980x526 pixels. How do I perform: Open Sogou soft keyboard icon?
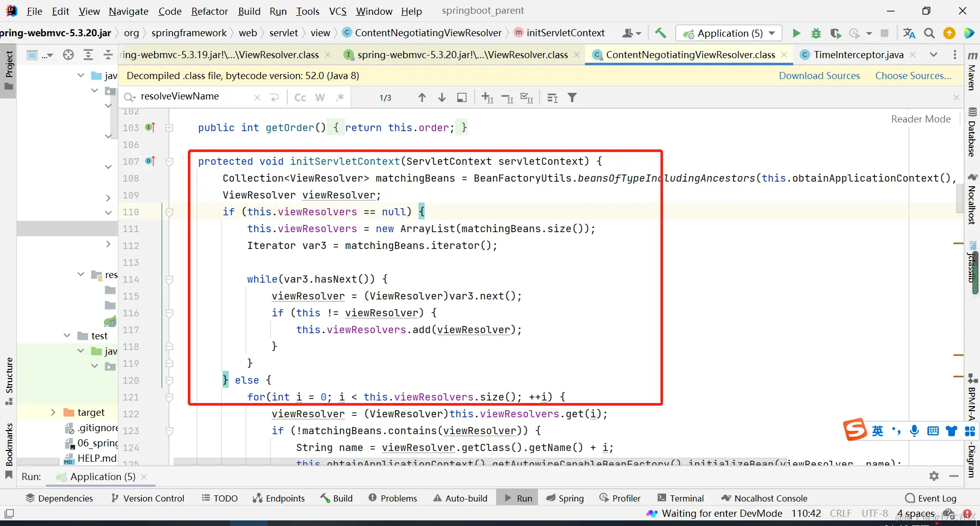[x=933, y=431]
